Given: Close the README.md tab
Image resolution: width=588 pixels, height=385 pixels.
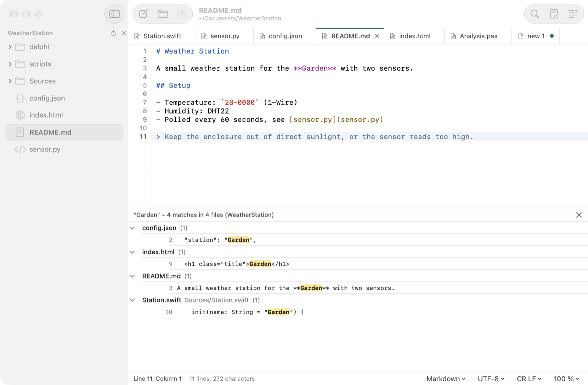Looking at the screenshot, I should click(377, 36).
